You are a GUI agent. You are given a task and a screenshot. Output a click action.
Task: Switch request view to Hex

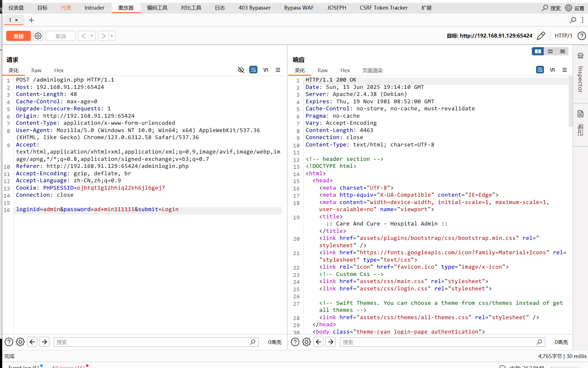[59, 70]
